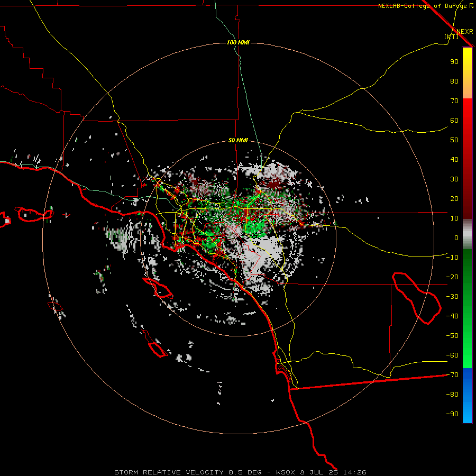476x476 pixels.
Task: Click the gray zero-velocity segment of color bar
Action: [x=467, y=234]
